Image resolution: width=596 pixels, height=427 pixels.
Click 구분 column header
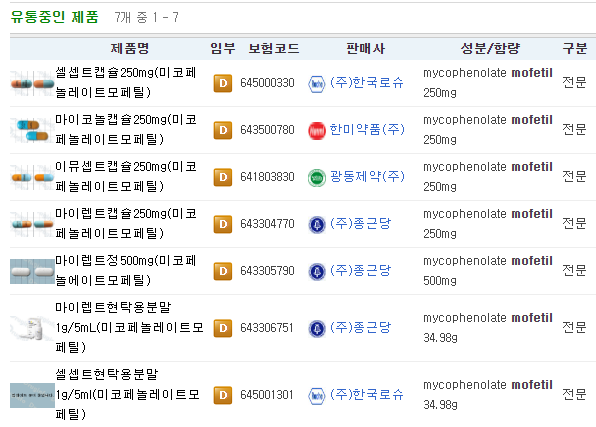click(x=575, y=48)
